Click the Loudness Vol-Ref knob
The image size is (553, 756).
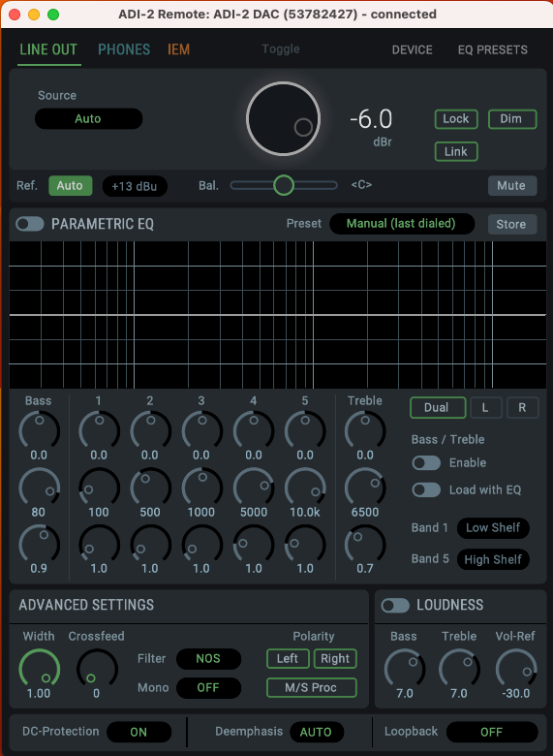click(516, 669)
